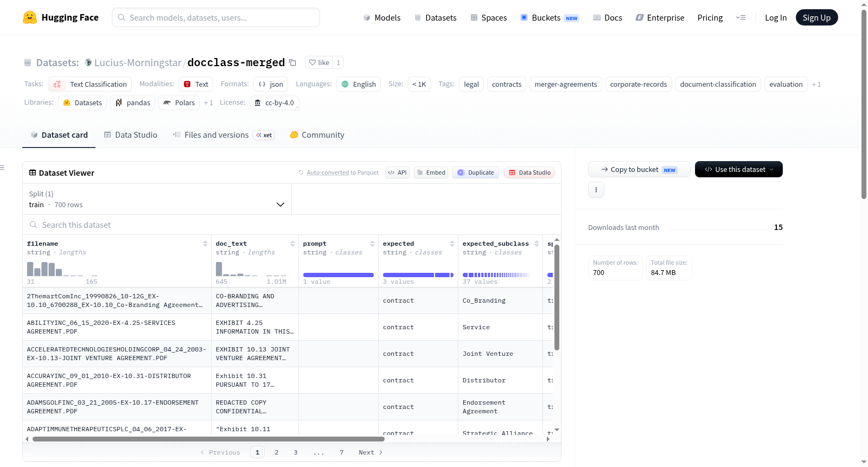
Task: Go to Models in top navigation
Action: pyautogui.click(x=382, y=17)
